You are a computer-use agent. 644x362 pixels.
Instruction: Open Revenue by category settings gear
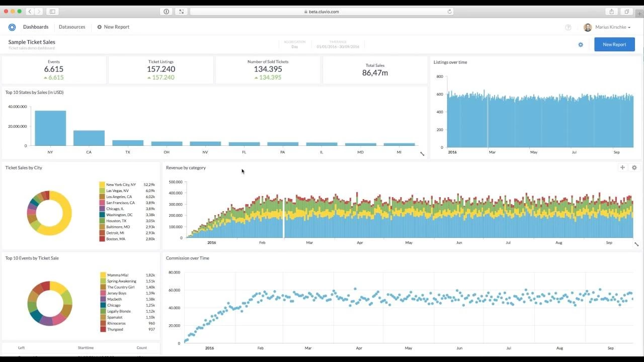click(x=634, y=167)
